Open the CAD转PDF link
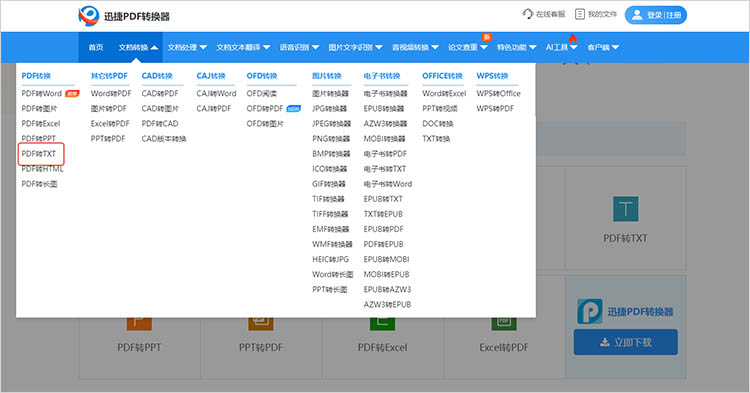Viewport: 750px width, 393px height. click(x=160, y=93)
